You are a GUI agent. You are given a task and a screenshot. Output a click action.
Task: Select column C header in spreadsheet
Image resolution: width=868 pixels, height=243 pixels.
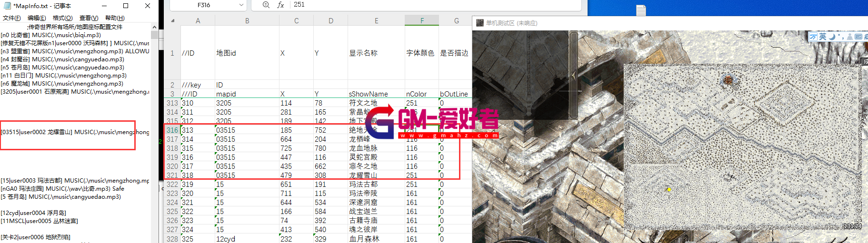point(296,20)
